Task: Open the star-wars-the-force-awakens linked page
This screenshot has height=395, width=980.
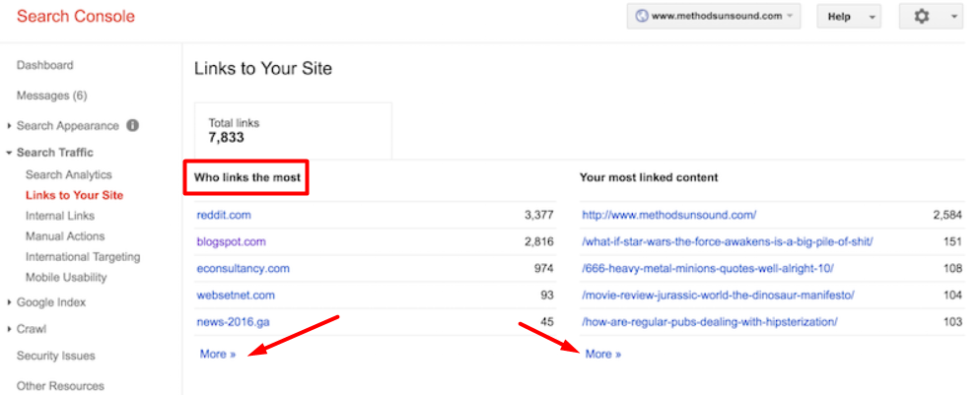Action: [728, 241]
